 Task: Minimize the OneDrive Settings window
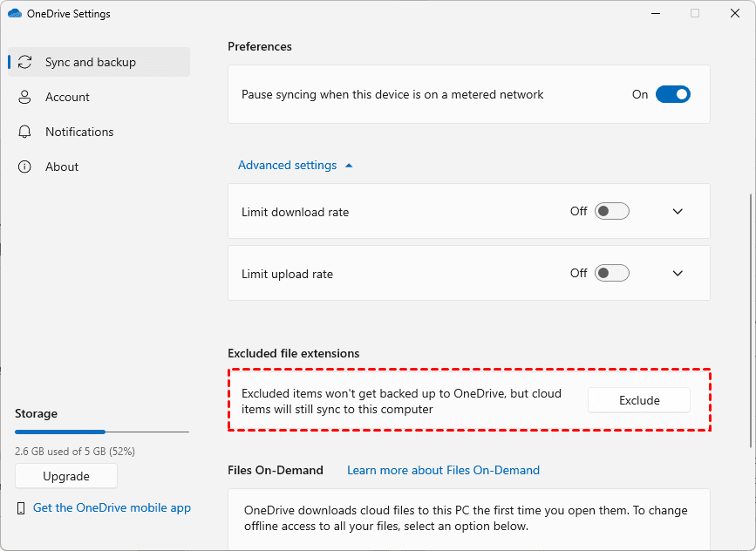[x=654, y=14]
